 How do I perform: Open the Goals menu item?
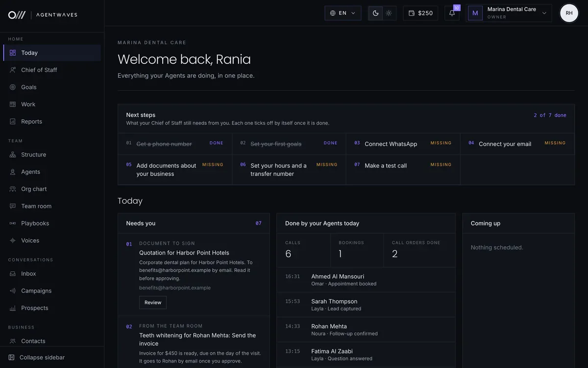tap(52, 87)
